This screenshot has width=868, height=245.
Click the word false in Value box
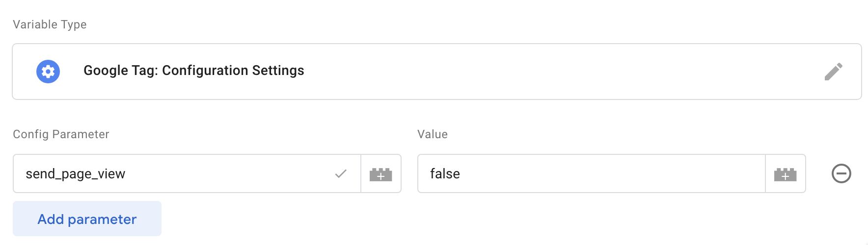[445, 173]
